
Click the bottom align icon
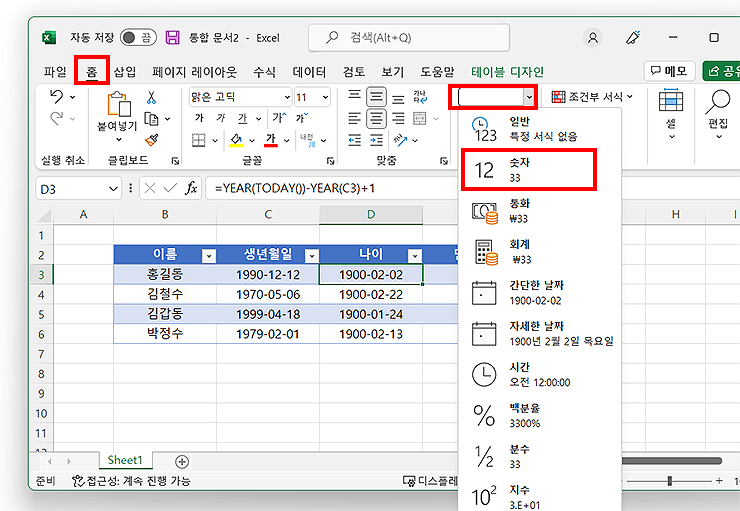click(398, 99)
